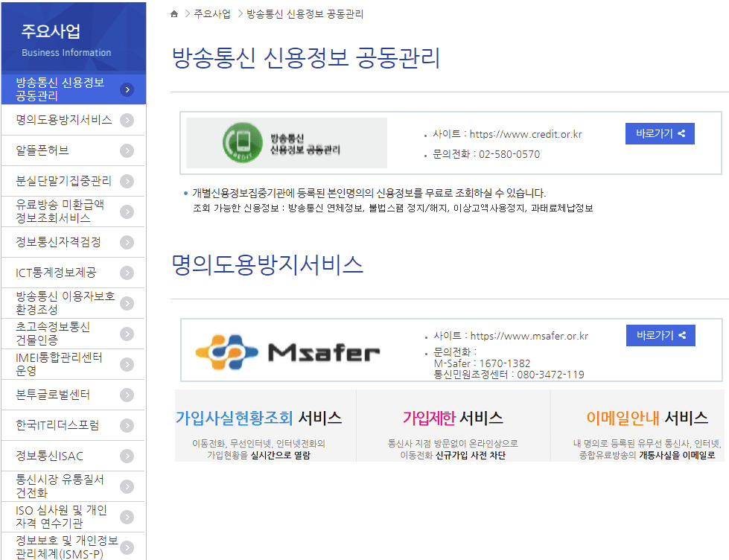Viewport: 729px width, 560px height.
Task: Click 바로가기 button for credit.or.kr
Action: point(660,134)
